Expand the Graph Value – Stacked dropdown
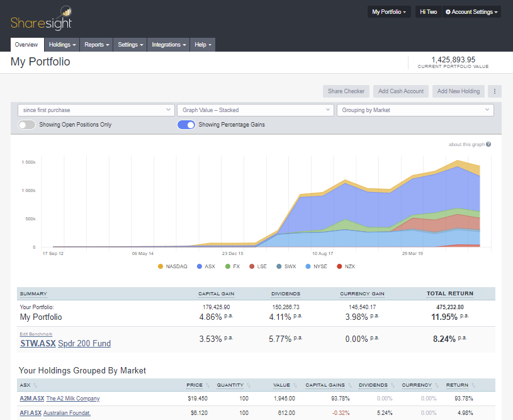The image size is (513, 420). [255, 110]
